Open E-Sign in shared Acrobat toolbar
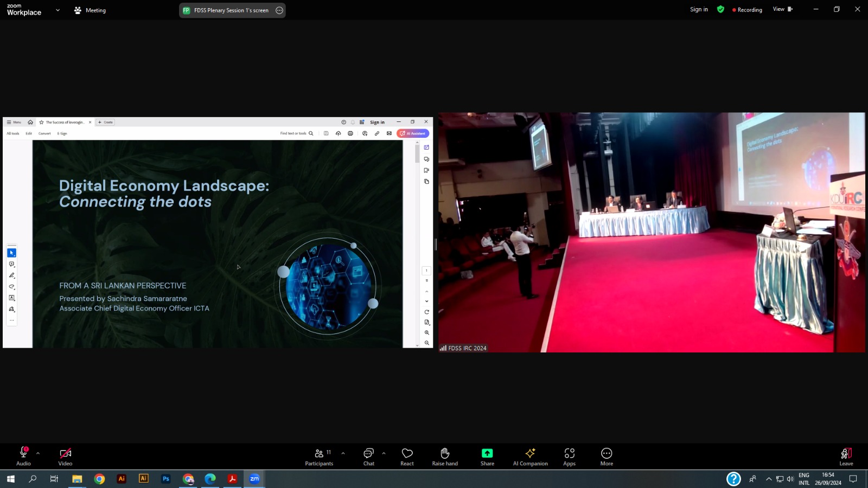Screen dimensions: 868x488 tap(62, 133)
